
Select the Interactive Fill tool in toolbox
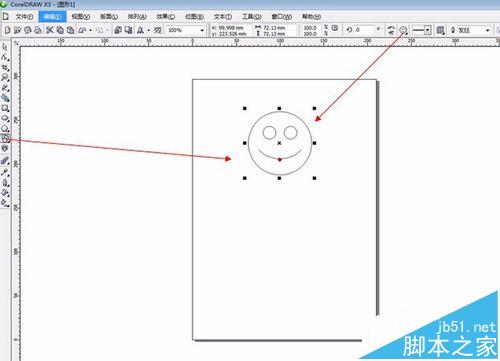5,202
